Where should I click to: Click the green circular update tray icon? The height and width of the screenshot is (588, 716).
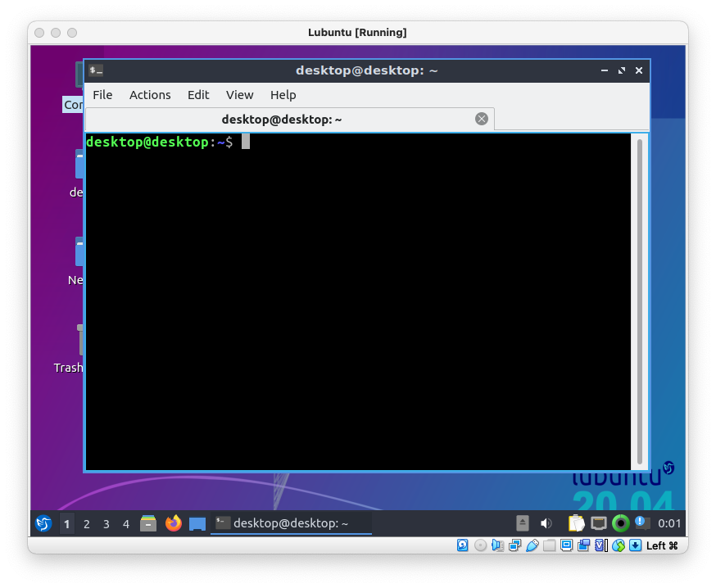tap(621, 523)
